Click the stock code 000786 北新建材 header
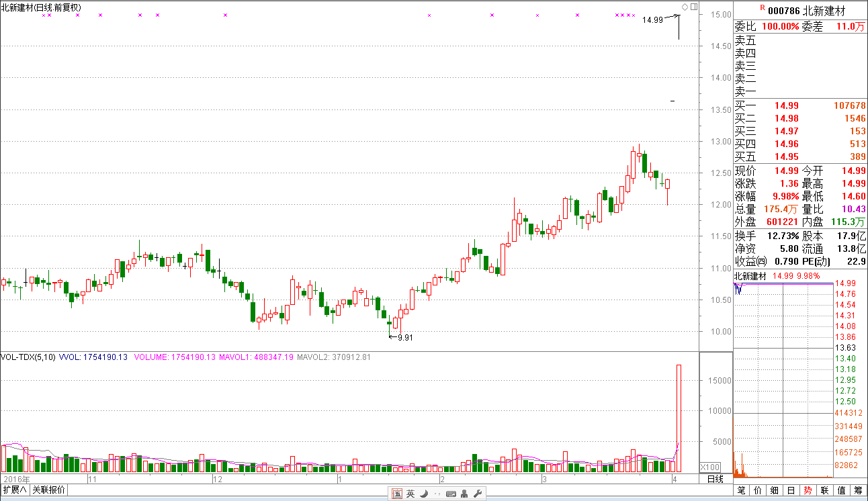Viewport: 868px width, 501px height. click(x=806, y=11)
